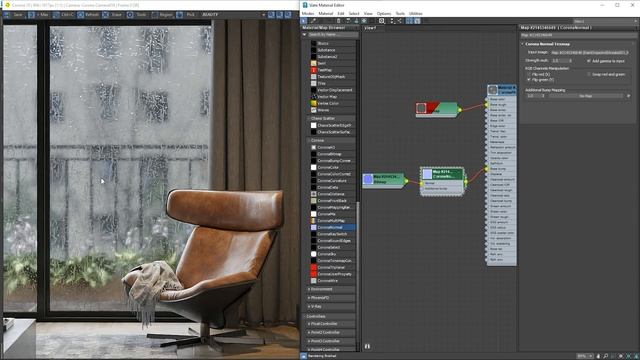Click the CoronaSky white swatch entry

click(313, 254)
